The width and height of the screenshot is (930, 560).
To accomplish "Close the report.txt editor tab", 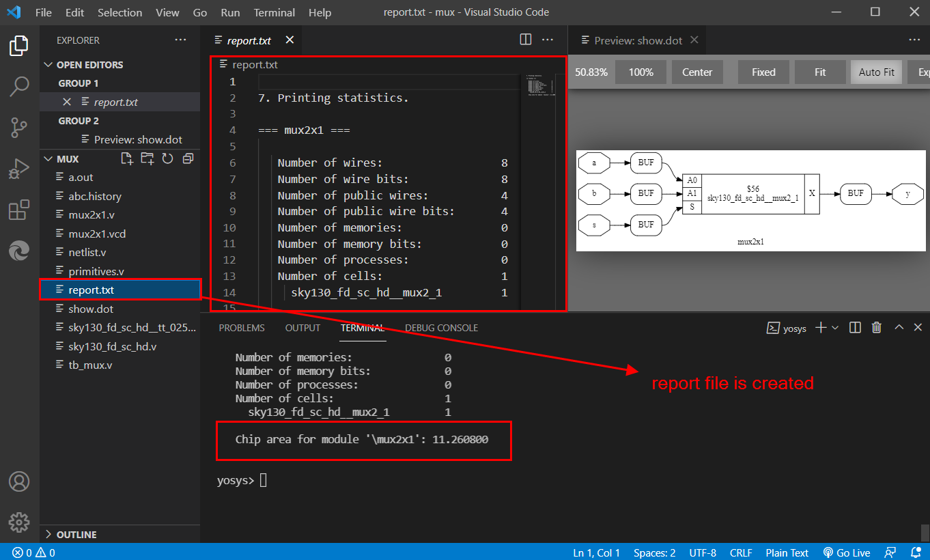I will click(290, 40).
